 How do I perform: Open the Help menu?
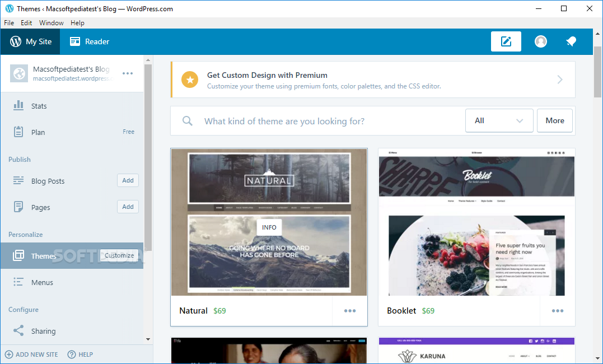click(77, 23)
